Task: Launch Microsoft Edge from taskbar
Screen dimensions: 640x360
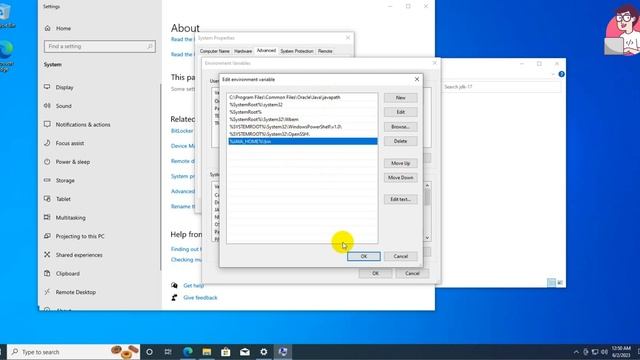Action: click(x=188, y=352)
